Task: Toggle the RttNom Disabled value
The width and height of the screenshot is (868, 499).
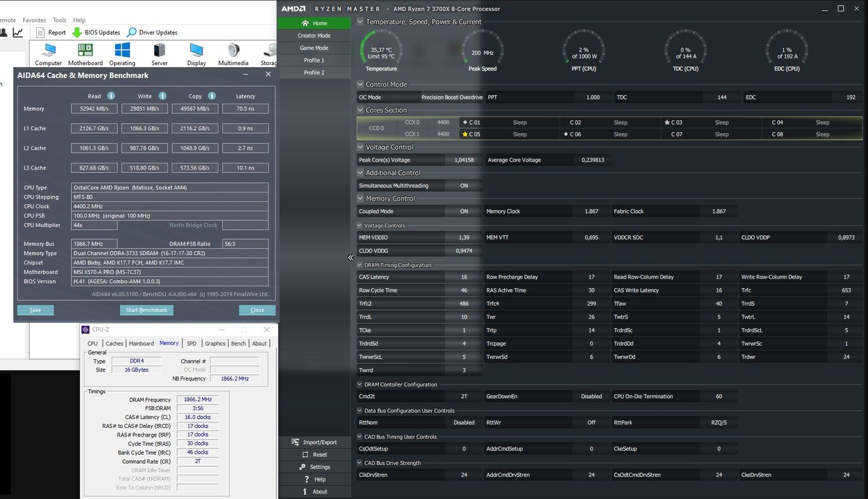Action: pos(464,422)
